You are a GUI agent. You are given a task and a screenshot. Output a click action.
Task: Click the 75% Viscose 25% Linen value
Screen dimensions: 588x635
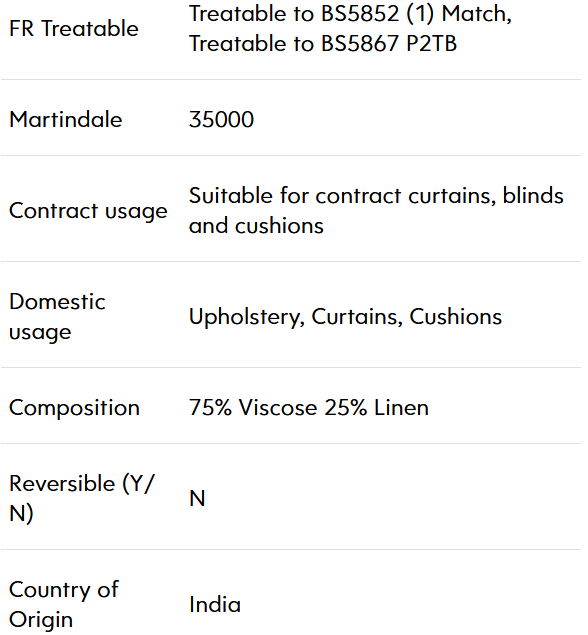click(309, 407)
